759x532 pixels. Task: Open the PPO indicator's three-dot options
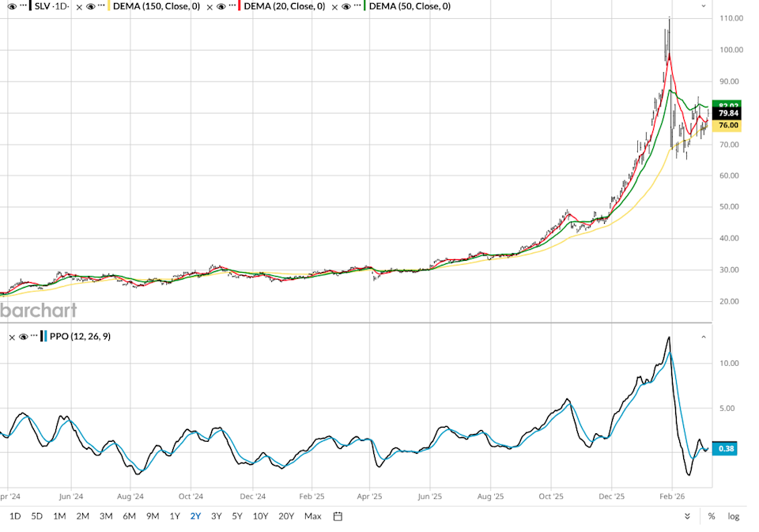coord(36,337)
